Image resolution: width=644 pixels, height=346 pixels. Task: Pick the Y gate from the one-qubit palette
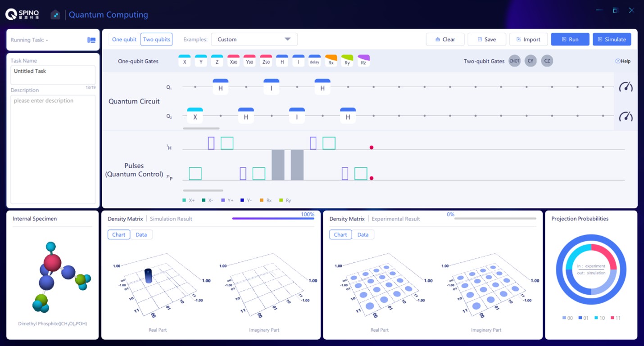click(x=201, y=61)
